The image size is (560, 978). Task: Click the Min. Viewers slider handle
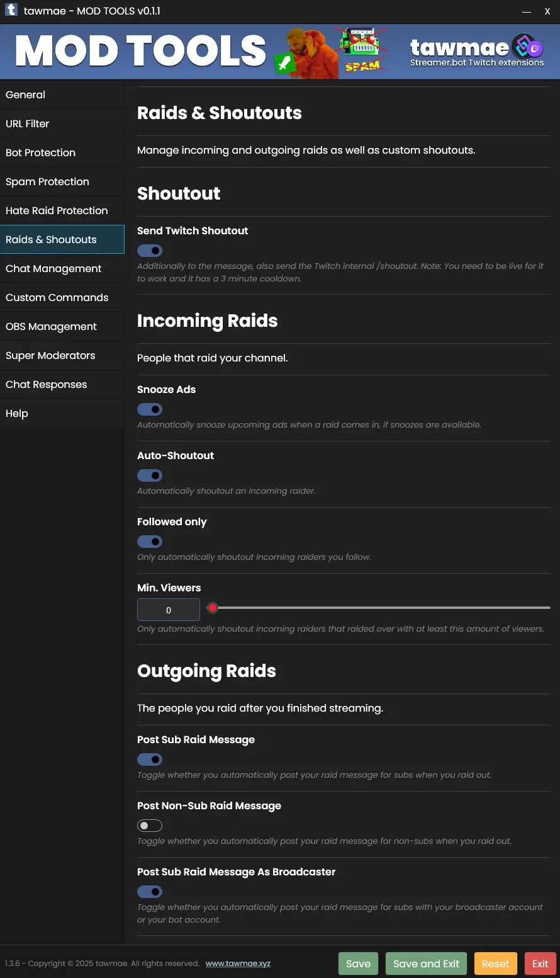coord(213,608)
